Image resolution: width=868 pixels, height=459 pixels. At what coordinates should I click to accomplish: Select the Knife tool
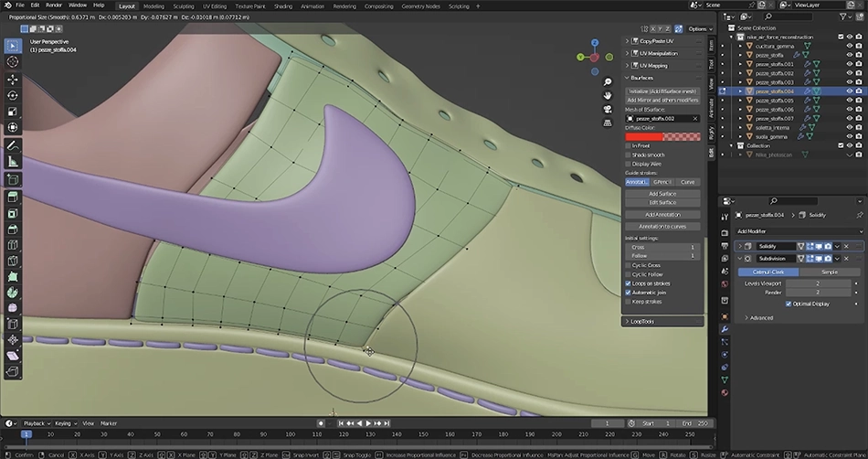(13, 261)
